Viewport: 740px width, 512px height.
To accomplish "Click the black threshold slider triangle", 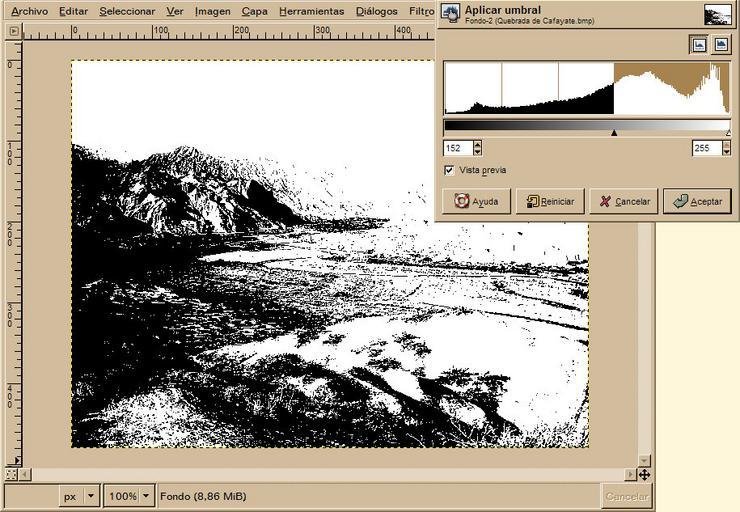I will pyautogui.click(x=614, y=132).
